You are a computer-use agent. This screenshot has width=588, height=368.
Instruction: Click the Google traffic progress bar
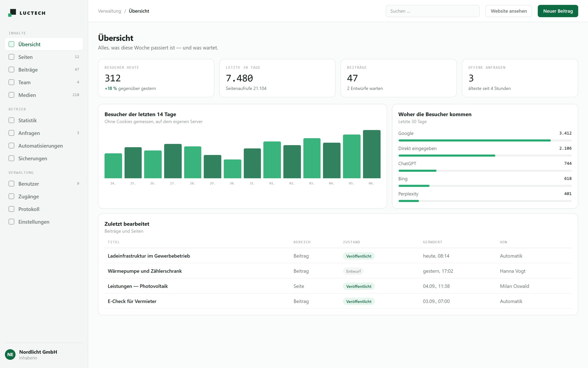(485, 140)
